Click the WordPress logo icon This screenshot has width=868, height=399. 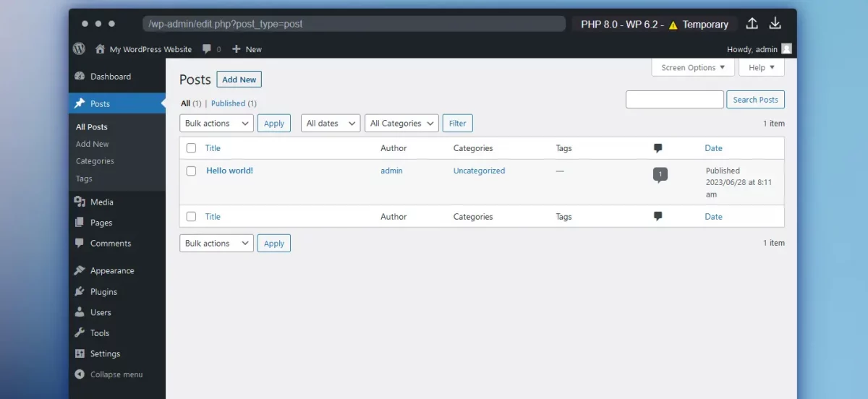tap(79, 49)
